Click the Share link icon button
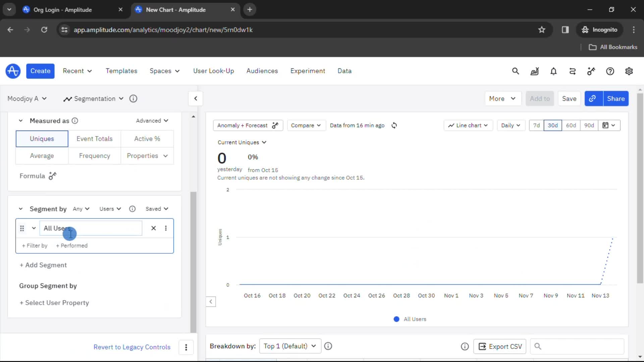 [x=593, y=98]
